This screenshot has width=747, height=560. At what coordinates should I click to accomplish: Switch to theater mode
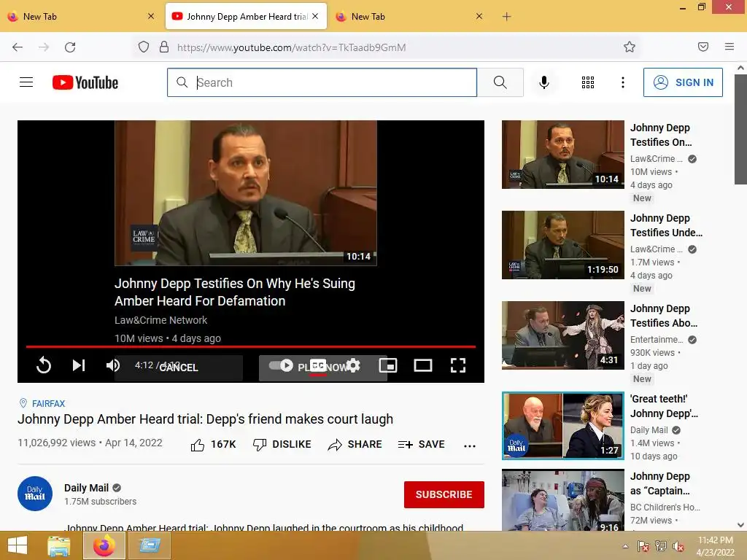tap(423, 365)
